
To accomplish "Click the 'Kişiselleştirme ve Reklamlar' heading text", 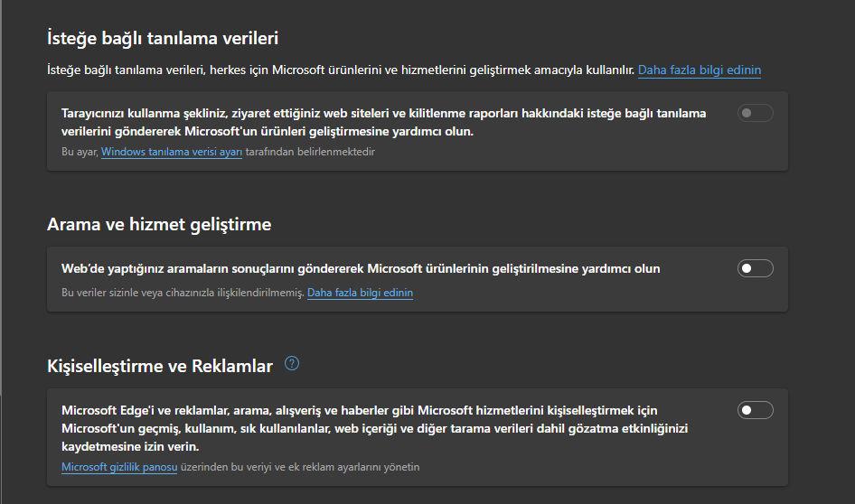I will click(x=160, y=366).
